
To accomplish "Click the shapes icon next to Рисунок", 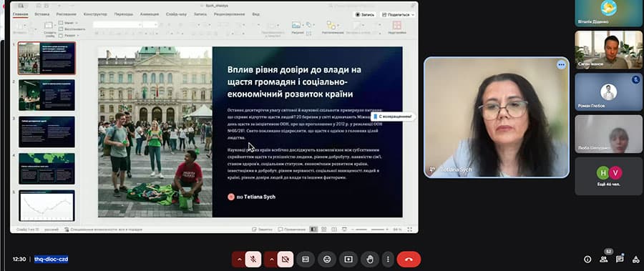I will pos(309,25).
